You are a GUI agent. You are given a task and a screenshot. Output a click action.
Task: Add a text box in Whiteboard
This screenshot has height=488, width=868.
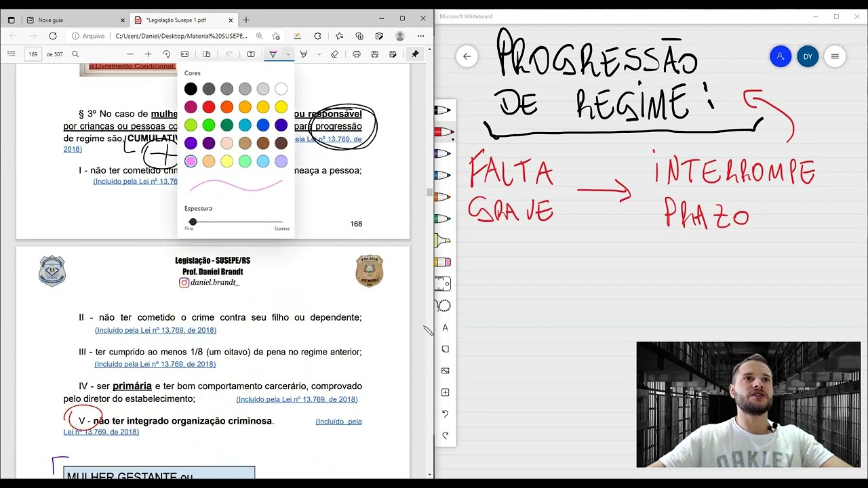446,327
